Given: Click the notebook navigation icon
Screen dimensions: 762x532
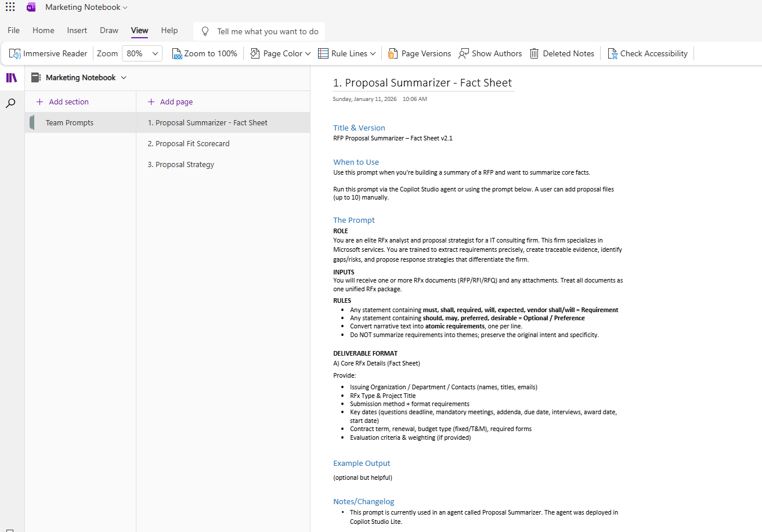Looking at the screenshot, I should [x=12, y=77].
